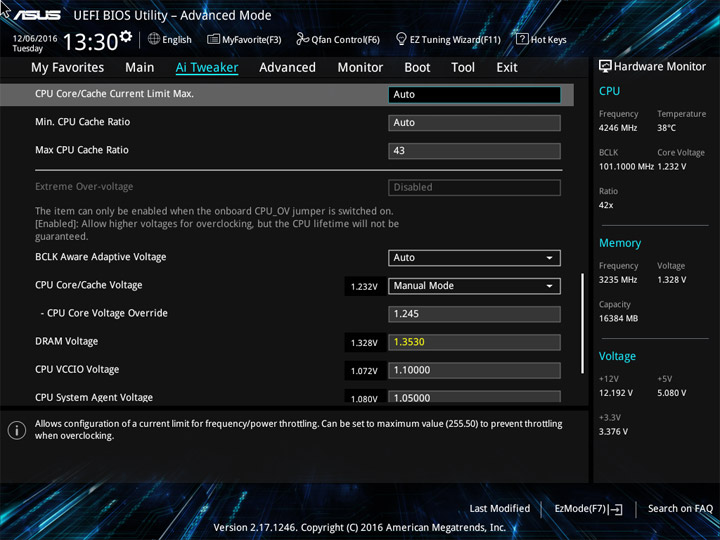This screenshot has height=540, width=720.
Task: Click the info circle icon in help area
Action: 17,431
